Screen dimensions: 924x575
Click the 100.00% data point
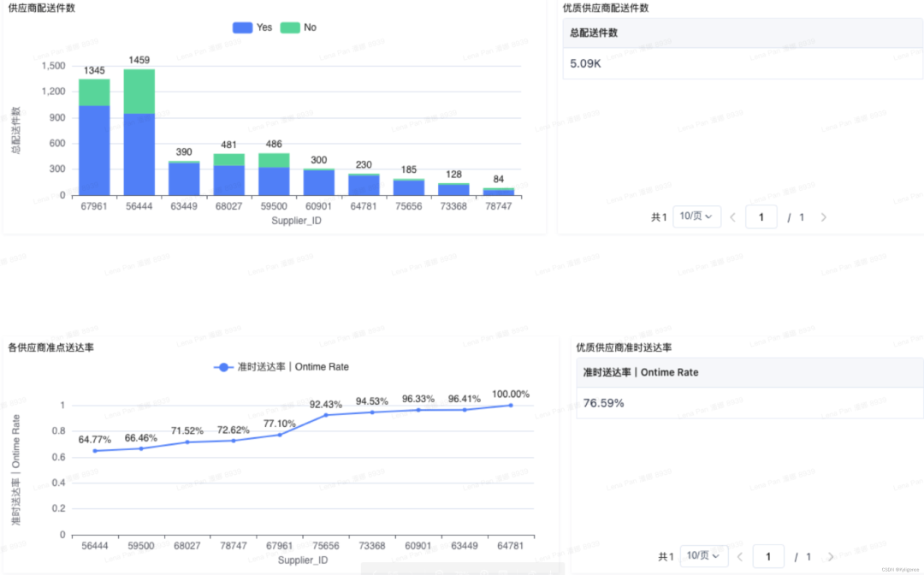tap(510, 406)
